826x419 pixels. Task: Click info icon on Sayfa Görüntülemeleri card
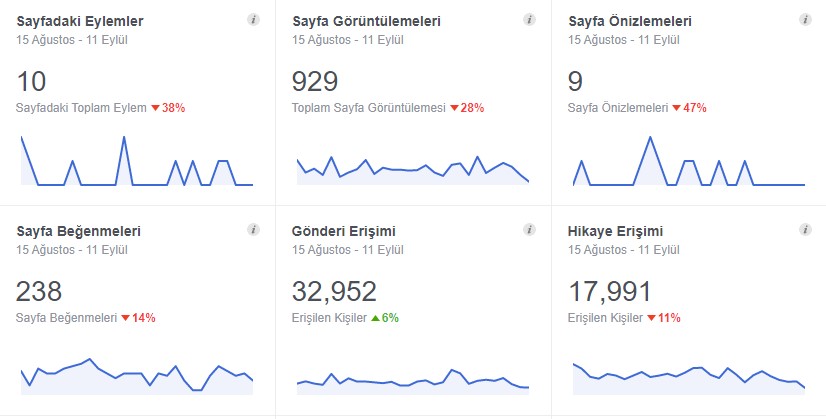(529, 20)
